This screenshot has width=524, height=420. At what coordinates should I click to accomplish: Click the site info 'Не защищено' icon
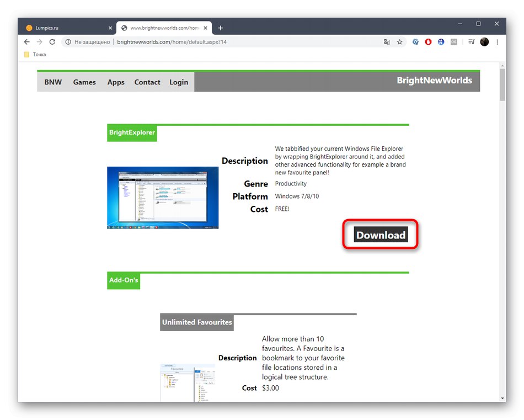pyautogui.click(x=68, y=42)
